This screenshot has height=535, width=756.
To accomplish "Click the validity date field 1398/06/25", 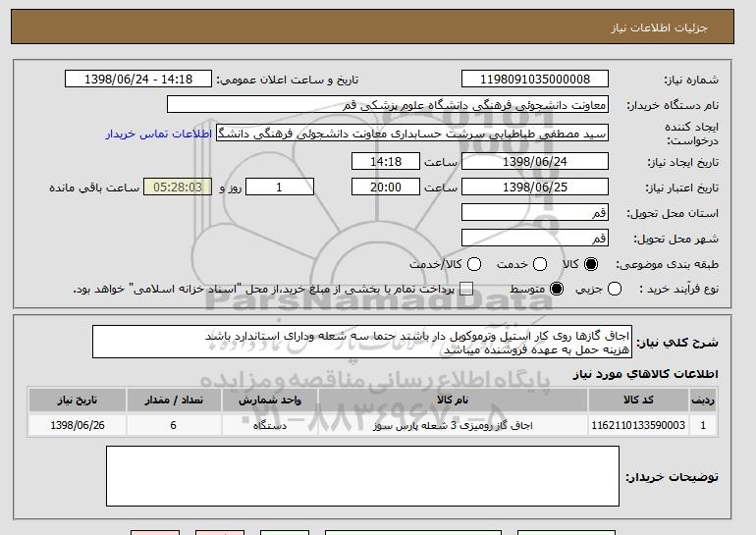I will pos(535,187).
